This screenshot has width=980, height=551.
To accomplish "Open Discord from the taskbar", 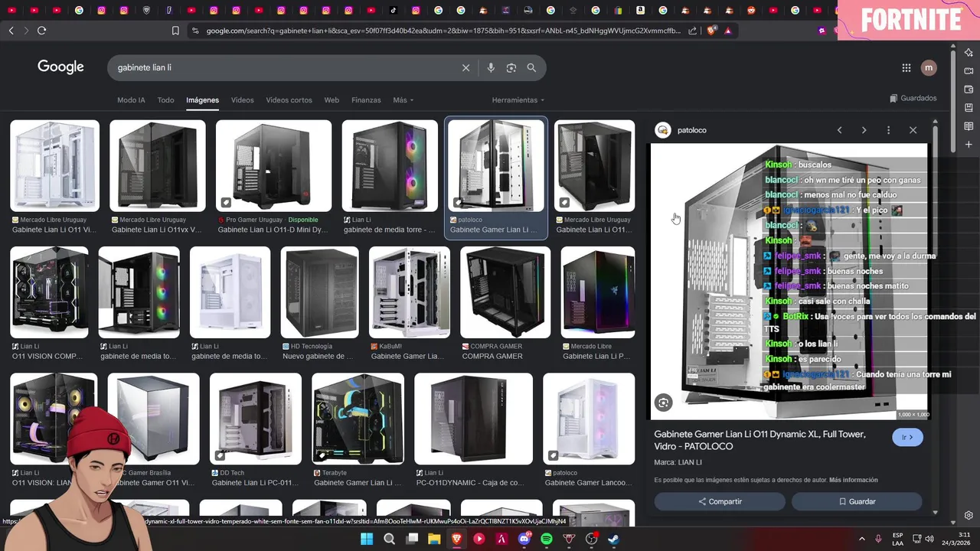I will (524, 539).
